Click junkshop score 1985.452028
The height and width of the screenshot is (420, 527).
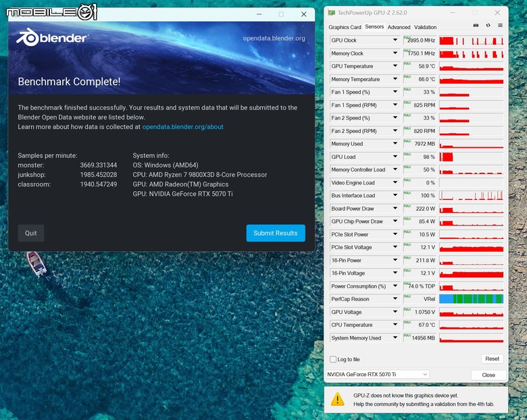click(x=99, y=175)
